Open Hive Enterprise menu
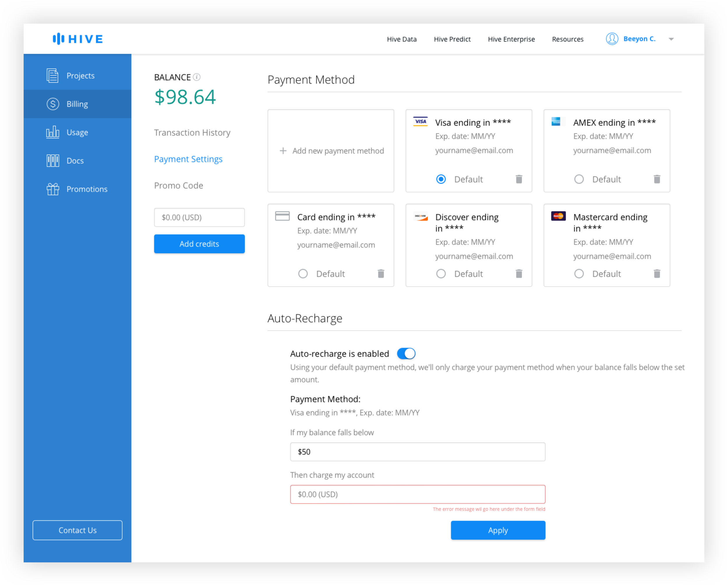 pos(511,39)
